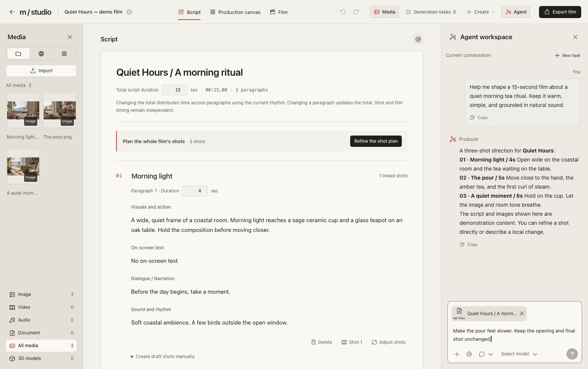Screen dimensions: 588x369
Task: Copy the Producer response
Action: pos(469,244)
